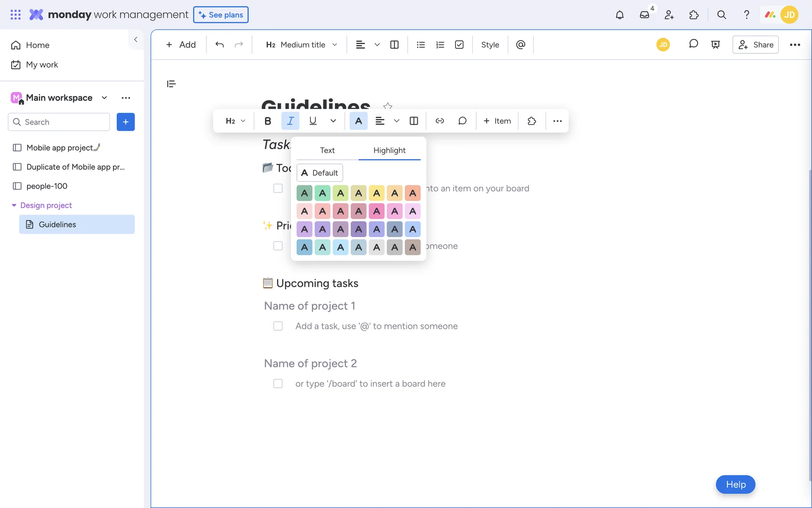Viewport: 812px width, 508px height.
Task: Insert a bulleted list from the toolbar
Action: click(421, 45)
